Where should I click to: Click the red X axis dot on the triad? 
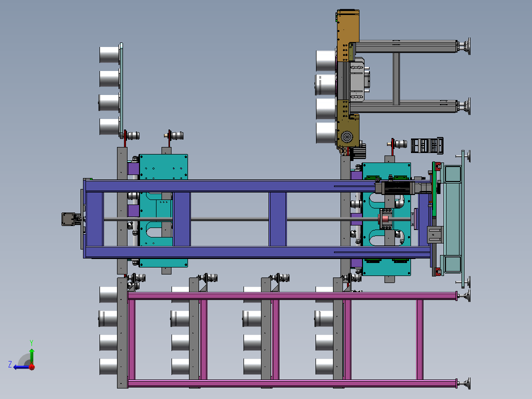point(32,367)
